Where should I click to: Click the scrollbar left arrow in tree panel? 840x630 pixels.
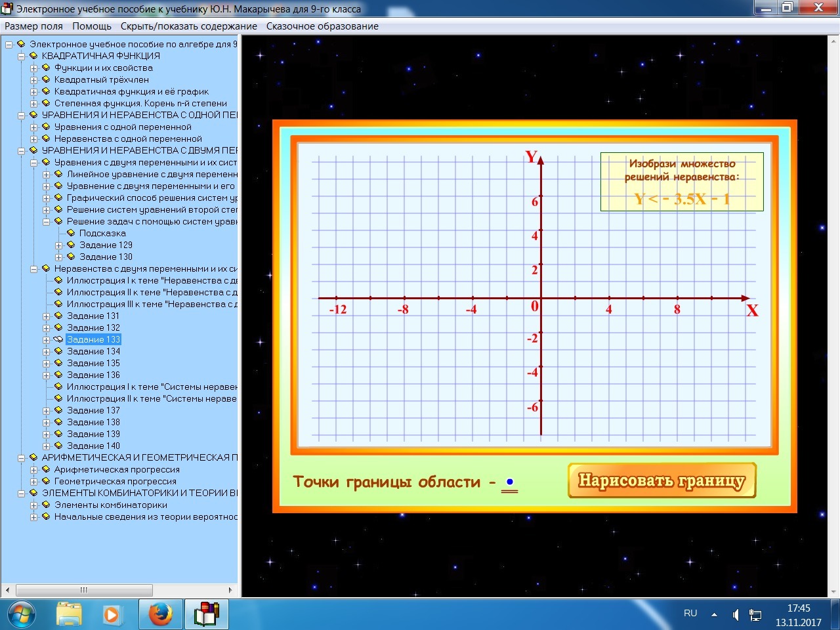8,590
